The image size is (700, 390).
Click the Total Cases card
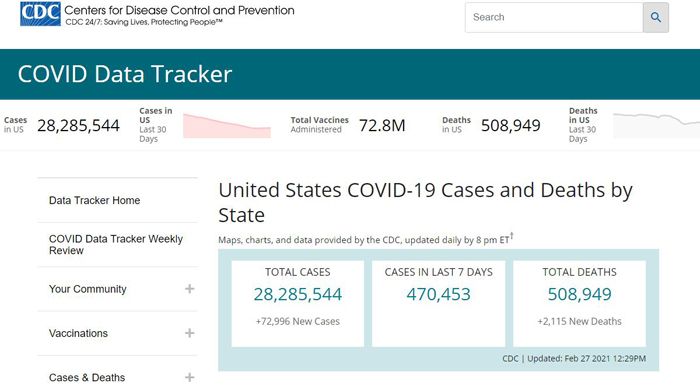(x=298, y=303)
